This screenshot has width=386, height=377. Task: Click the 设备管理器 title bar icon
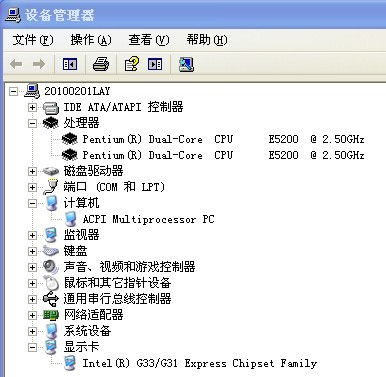(x=13, y=15)
